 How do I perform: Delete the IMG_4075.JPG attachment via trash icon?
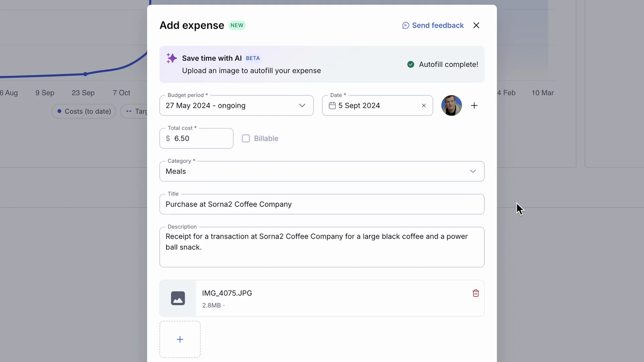point(476,293)
